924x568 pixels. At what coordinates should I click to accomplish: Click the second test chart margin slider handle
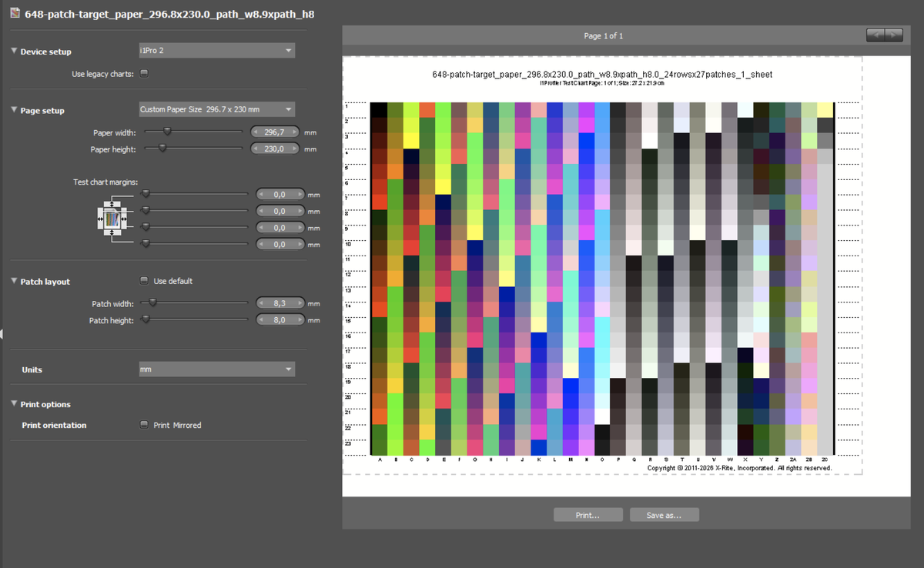point(145,210)
